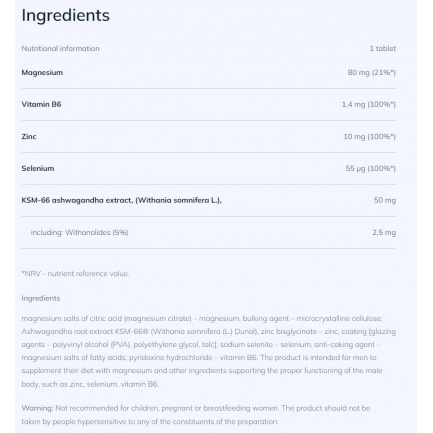Click the 80 mg (21%*) value

click(x=371, y=72)
